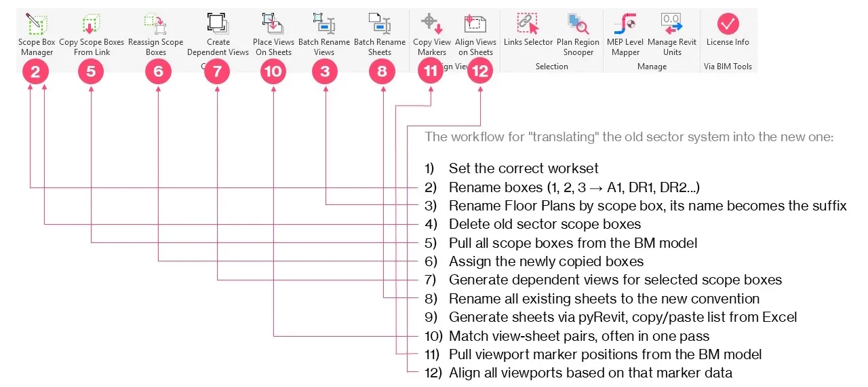Open the Batch Rename Sheets tool

[380, 35]
